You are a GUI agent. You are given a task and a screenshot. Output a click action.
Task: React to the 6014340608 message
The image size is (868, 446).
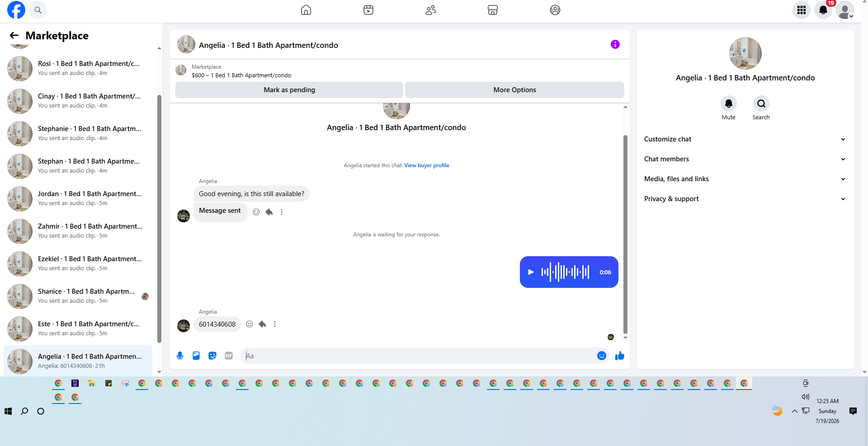coord(250,324)
